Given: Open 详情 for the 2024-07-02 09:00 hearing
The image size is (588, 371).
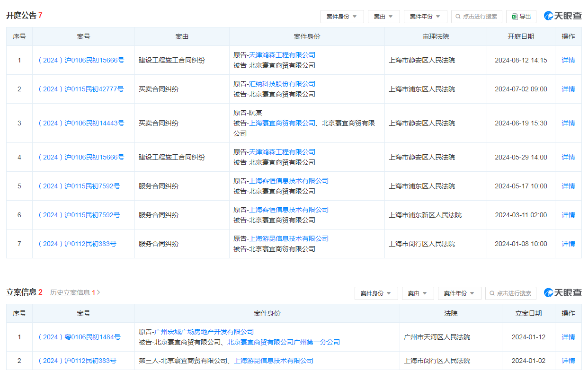Looking at the screenshot, I should [568, 89].
